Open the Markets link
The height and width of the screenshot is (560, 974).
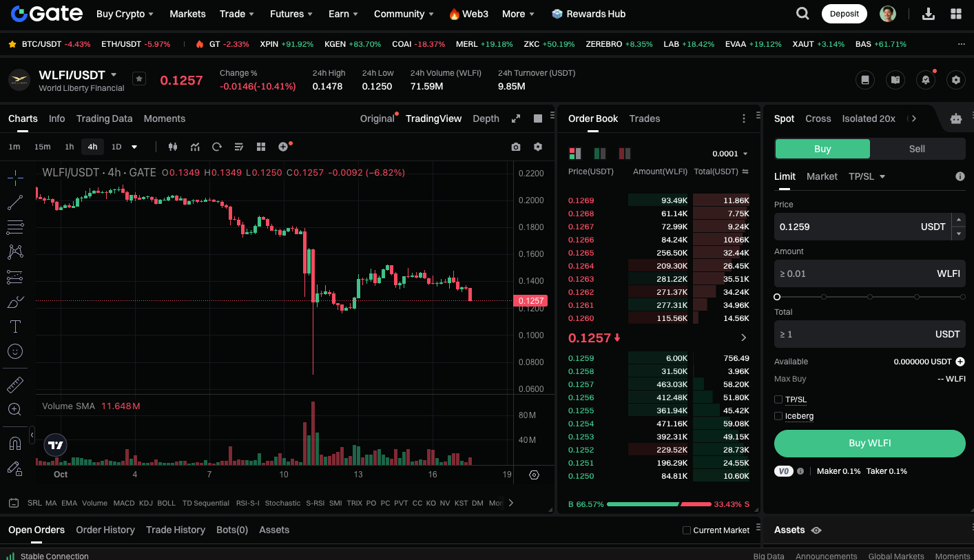point(187,14)
